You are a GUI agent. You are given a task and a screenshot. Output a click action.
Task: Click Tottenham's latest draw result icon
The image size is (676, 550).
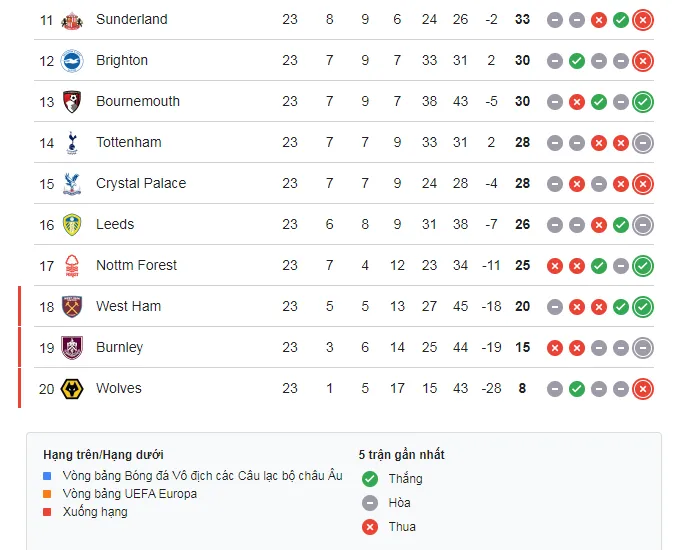(x=643, y=143)
